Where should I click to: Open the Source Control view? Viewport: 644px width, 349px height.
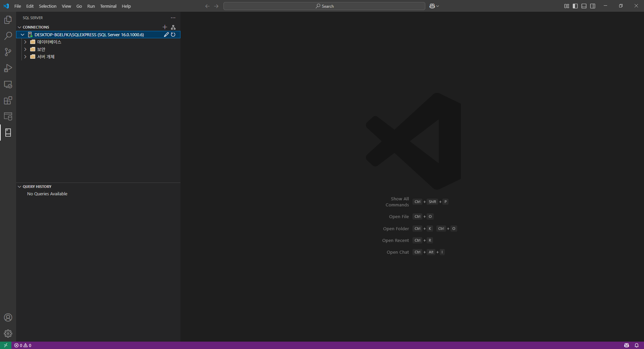pyautogui.click(x=8, y=52)
